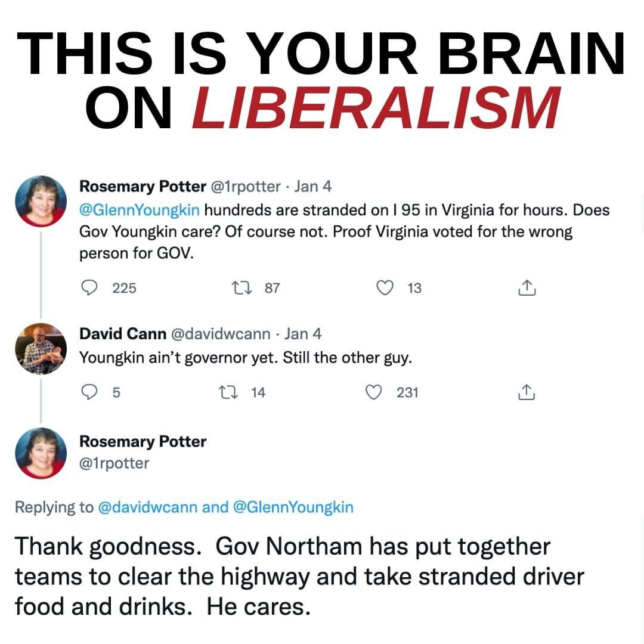Open Rosemary Potter's avatar on bottom reply
Viewport: 644px width, 644px height.
pos(41,453)
